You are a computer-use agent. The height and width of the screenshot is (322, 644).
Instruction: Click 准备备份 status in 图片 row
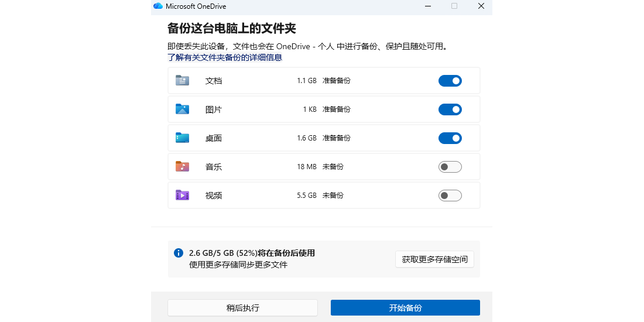pos(337,109)
